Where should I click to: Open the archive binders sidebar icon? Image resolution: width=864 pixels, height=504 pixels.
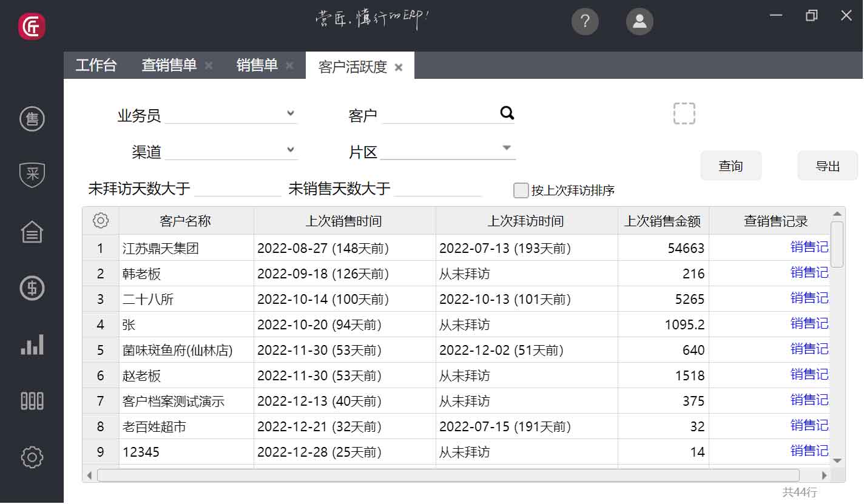point(32,401)
